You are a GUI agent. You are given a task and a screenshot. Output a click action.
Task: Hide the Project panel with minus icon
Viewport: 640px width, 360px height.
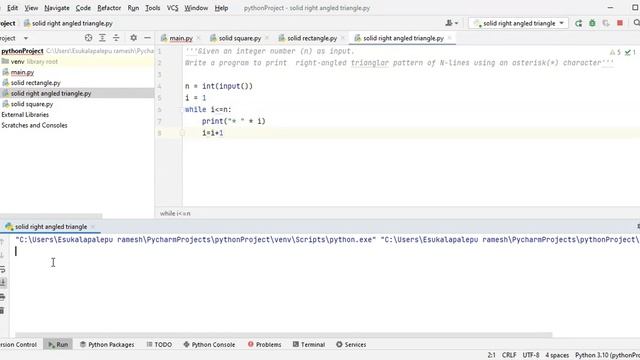[147, 38]
